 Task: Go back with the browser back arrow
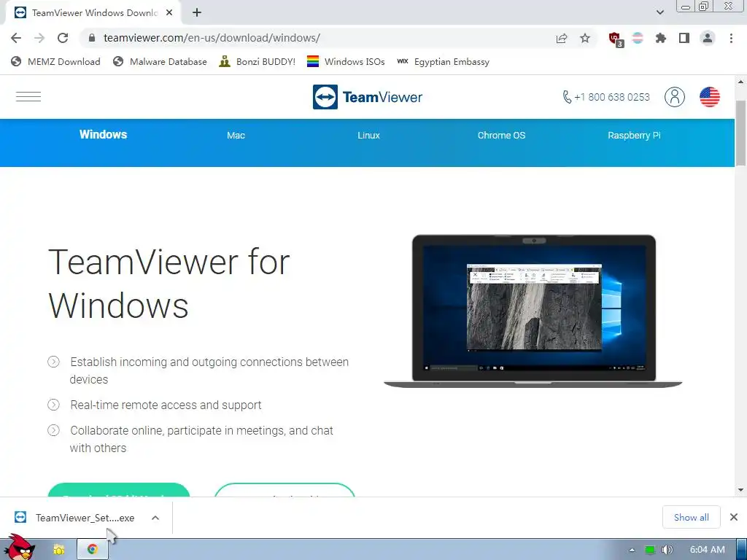[x=16, y=38]
